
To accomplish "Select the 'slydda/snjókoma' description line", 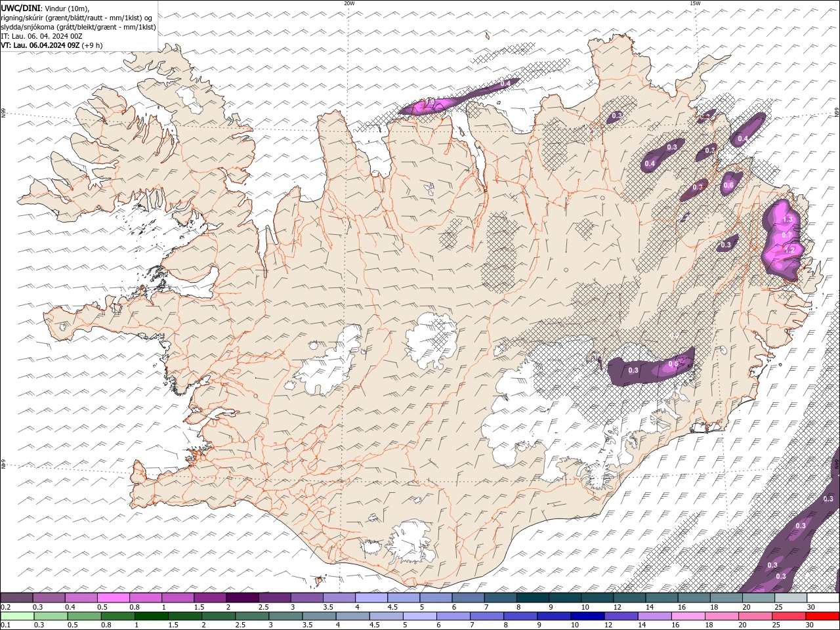I will (78, 27).
